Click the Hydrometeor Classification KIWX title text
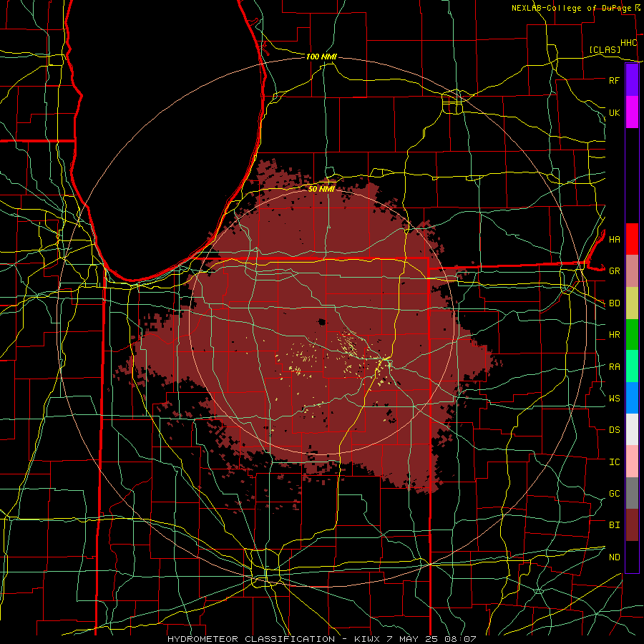Screen dimensions: 644x644 (x=321, y=639)
